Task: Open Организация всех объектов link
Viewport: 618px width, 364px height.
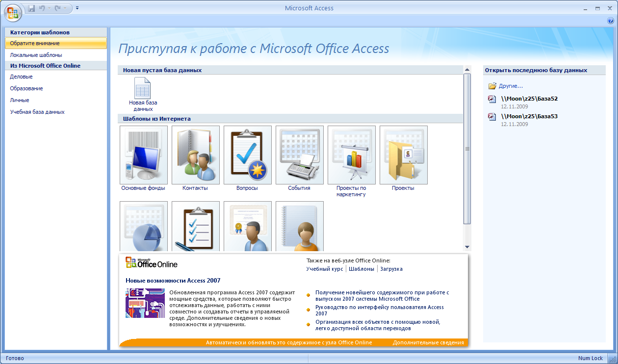Action: tap(378, 325)
